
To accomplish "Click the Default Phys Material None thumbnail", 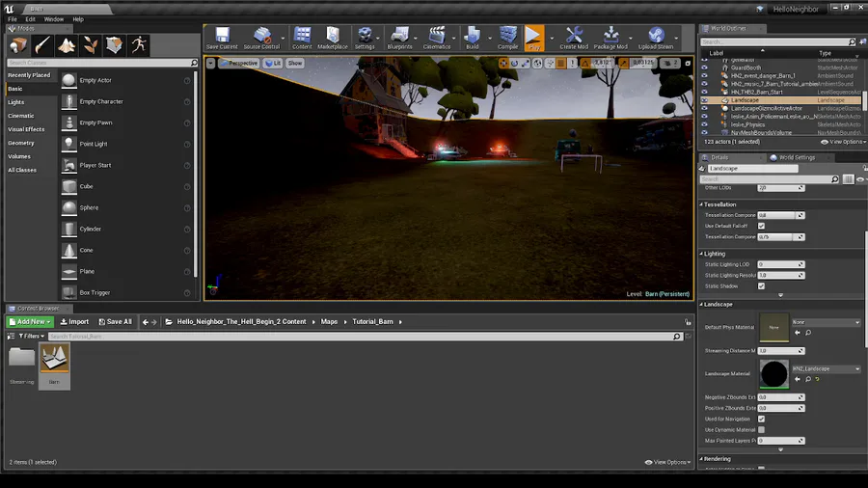I will click(773, 327).
